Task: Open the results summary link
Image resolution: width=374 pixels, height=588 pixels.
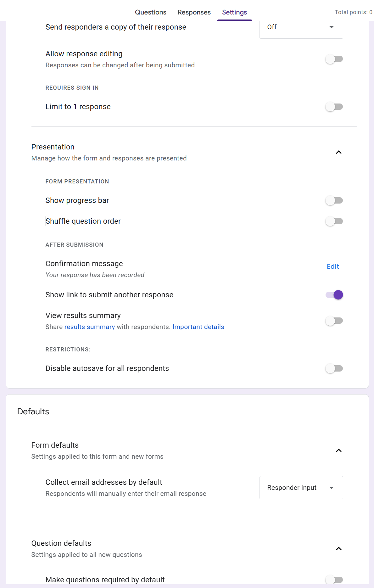Action: (89, 327)
